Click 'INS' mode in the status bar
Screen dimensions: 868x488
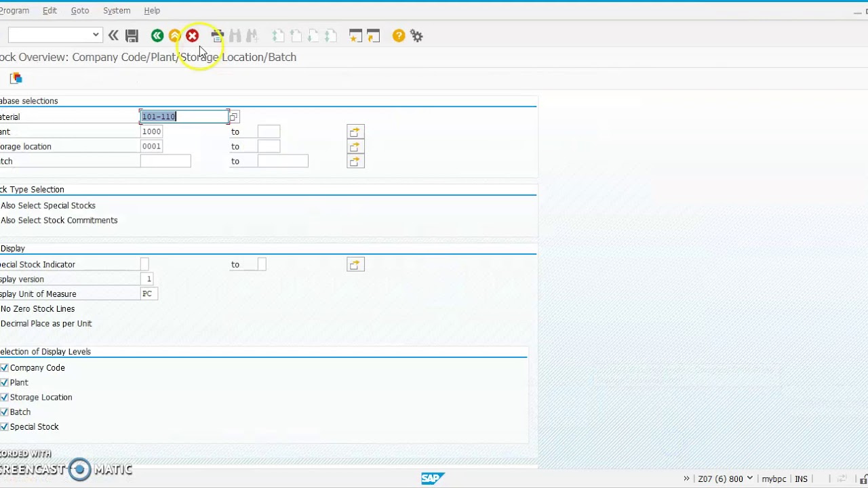(x=801, y=479)
